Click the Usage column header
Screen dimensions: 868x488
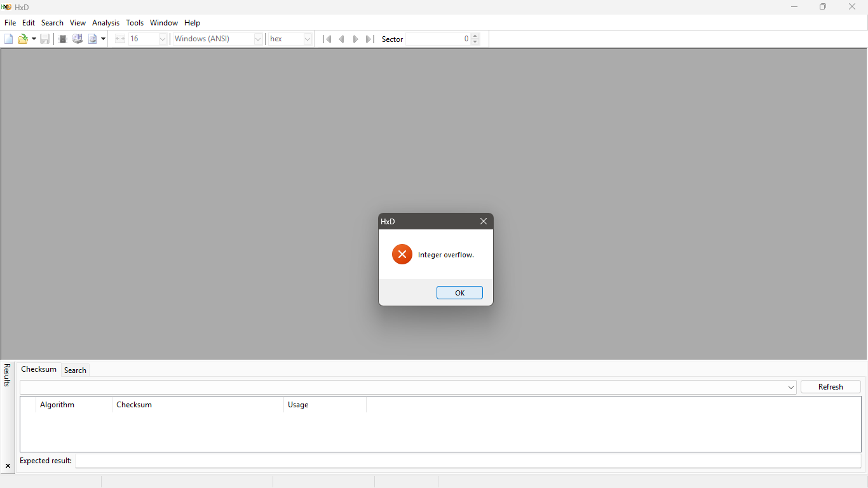pos(325,405)
